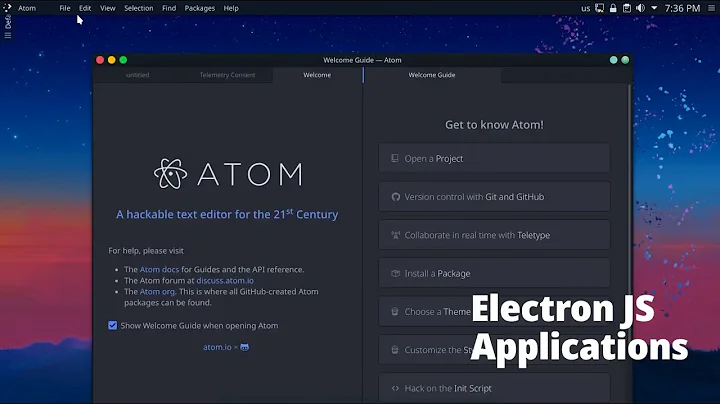The height and width of the screenshot is (404, 720).
Task: Switch to the untitled tab
Action: point(137,75)
